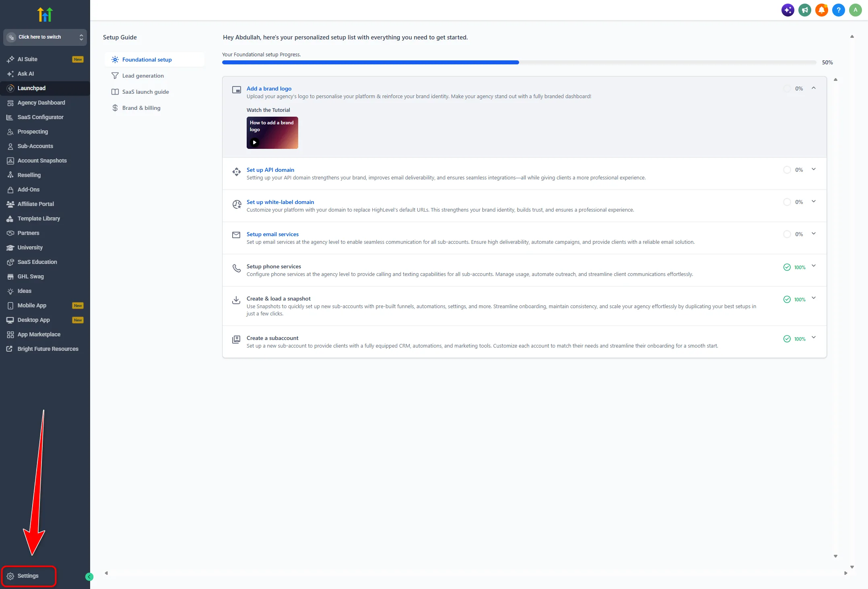The image size is (868, 589).
Task: Click the 'Set up white-label domain' link
Action: 280,202
